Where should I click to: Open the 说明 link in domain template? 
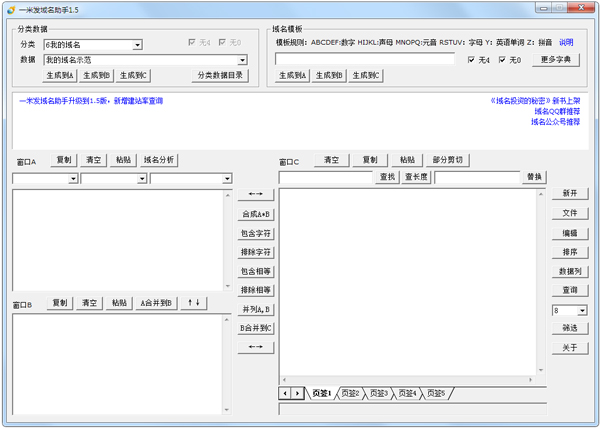(x=566, y=43)
